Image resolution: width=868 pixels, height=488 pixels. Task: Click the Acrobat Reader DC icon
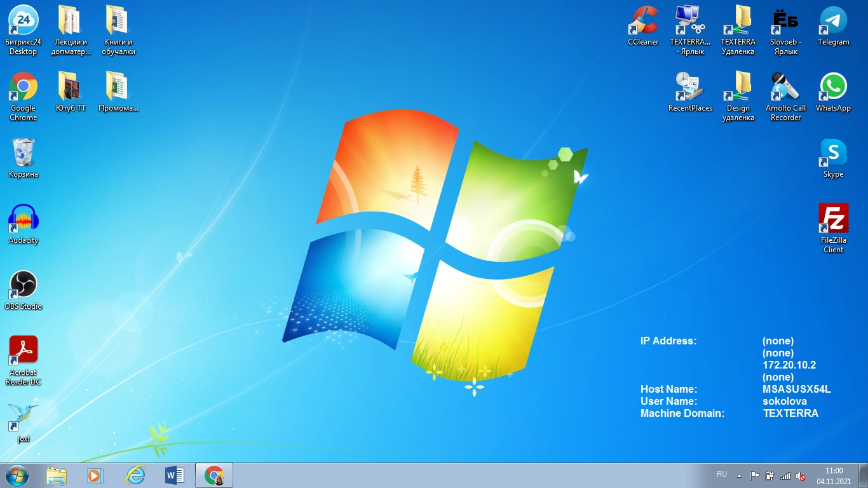(24, 360)
